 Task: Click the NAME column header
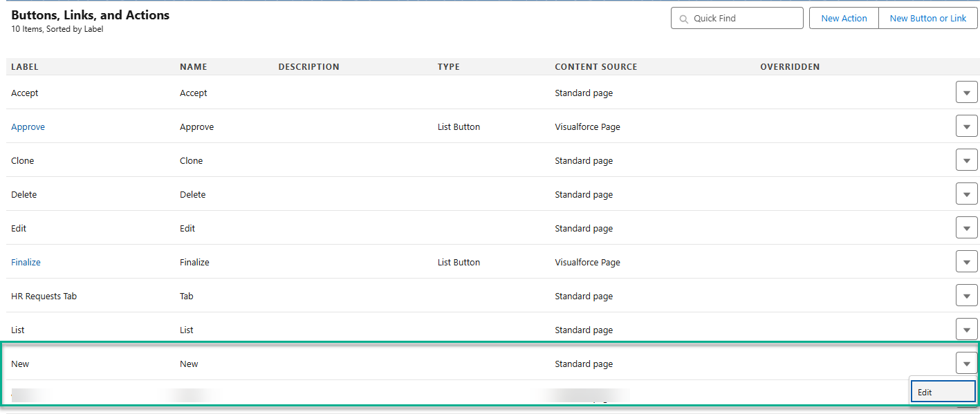194,67
